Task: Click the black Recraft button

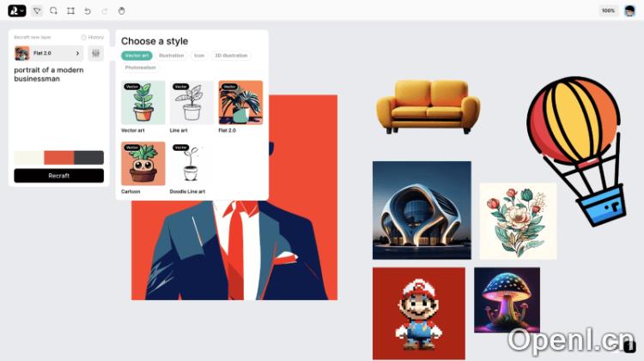Action: (58, 176)
